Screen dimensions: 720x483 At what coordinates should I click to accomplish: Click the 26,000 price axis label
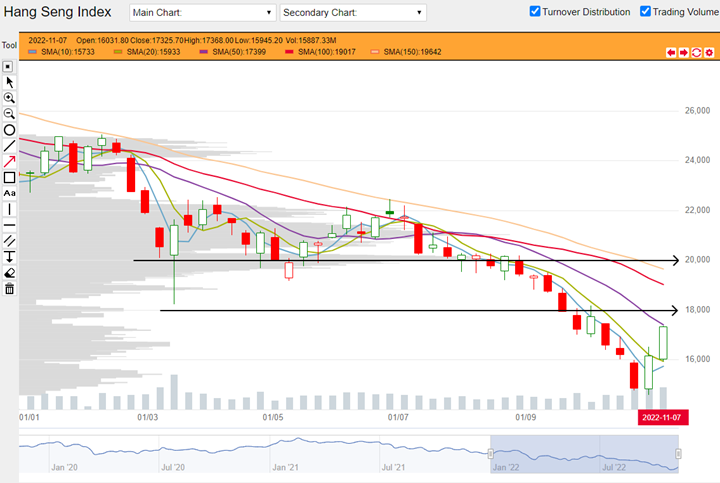point(697,111)
